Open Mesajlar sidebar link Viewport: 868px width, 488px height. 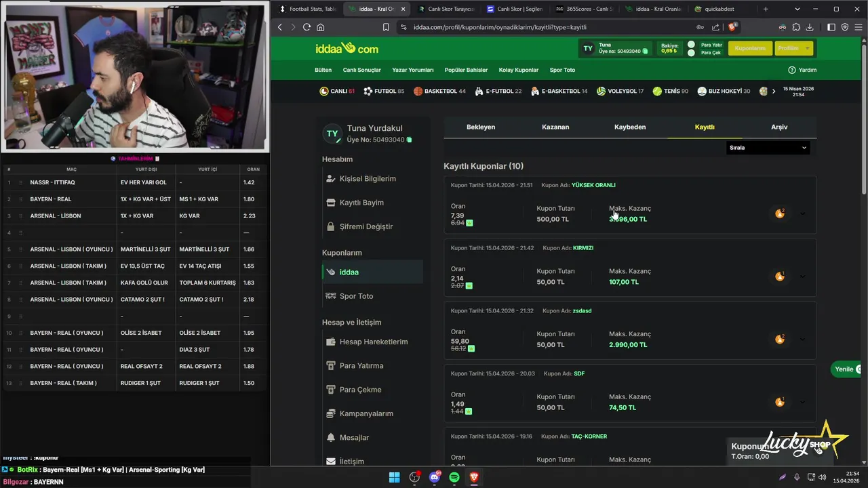click(354, 437)
